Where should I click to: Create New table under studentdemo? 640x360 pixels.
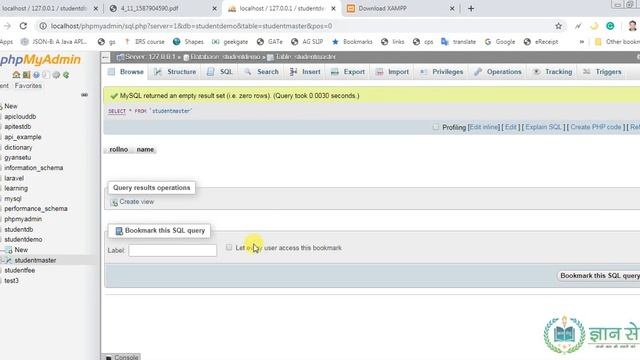(x=21, y=250)
